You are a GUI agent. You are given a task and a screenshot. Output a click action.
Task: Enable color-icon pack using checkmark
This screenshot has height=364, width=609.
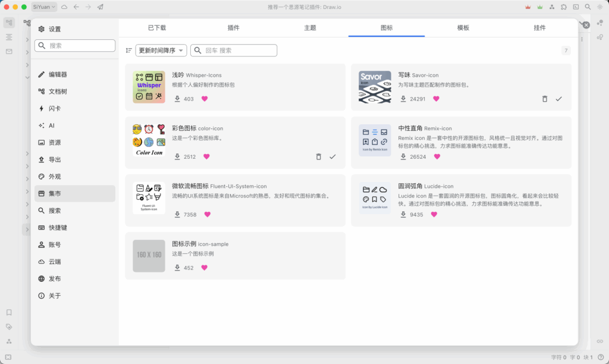pyautogui.click(x=332, y=157)
